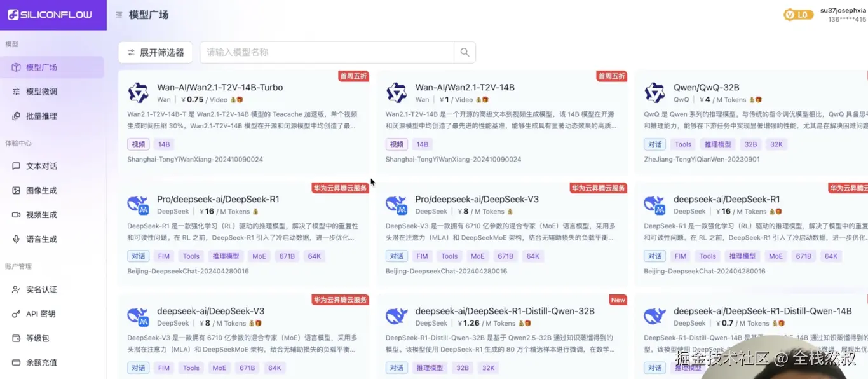This screenshot has height=379, width=868.
Task: Click the Wan2.1-T2V-14B-Turbo model logo
Action: (138, 93)
